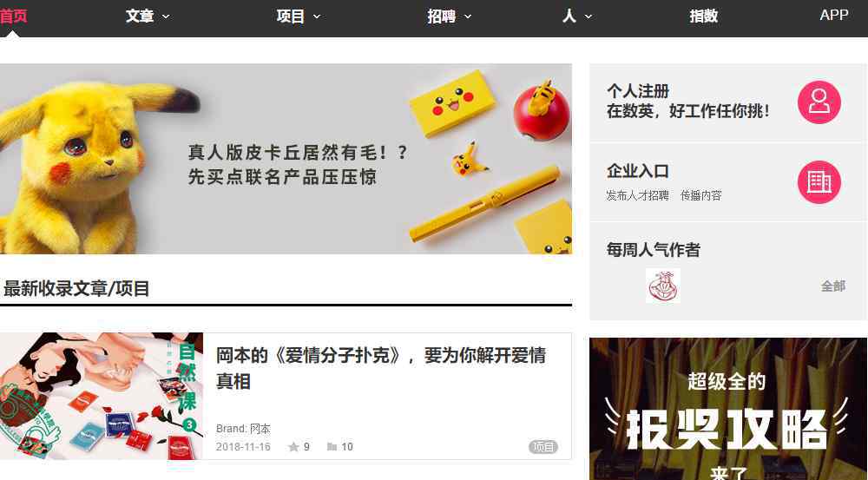Click the star favorites icon on article
This screenshot has height=480, width=868.
[293, 447]
